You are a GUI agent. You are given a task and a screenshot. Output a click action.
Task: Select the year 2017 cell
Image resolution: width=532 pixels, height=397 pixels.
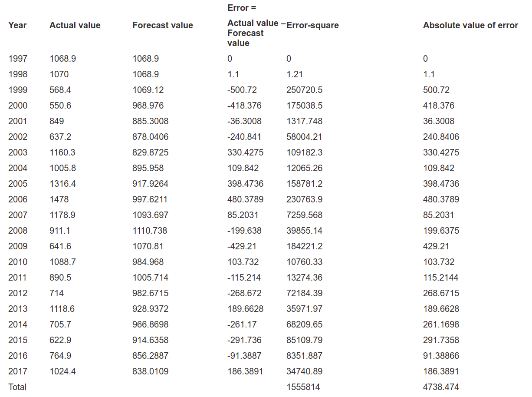pos(18,371)
